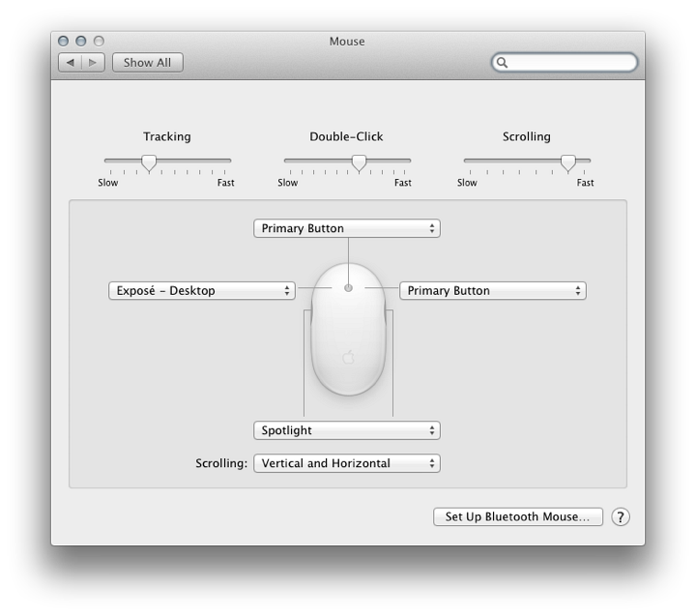Click the Fast label under Scrolling slider

[585, 183]
